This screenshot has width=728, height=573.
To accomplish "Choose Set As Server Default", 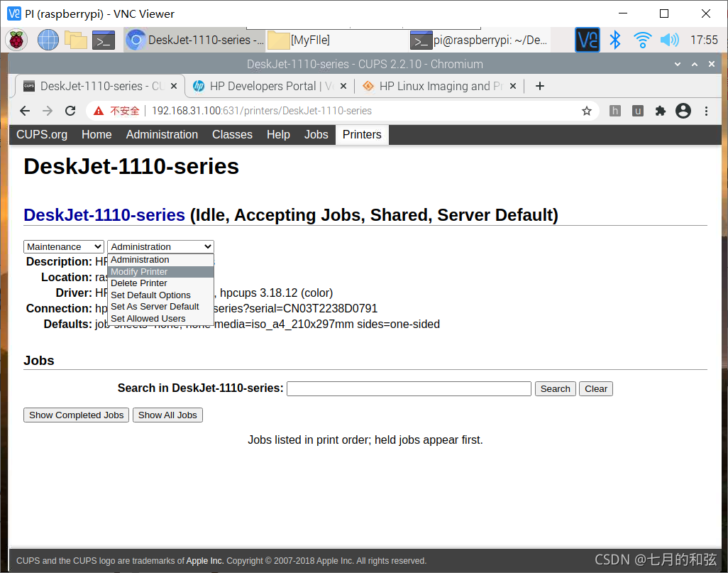I will coord(160,307).
